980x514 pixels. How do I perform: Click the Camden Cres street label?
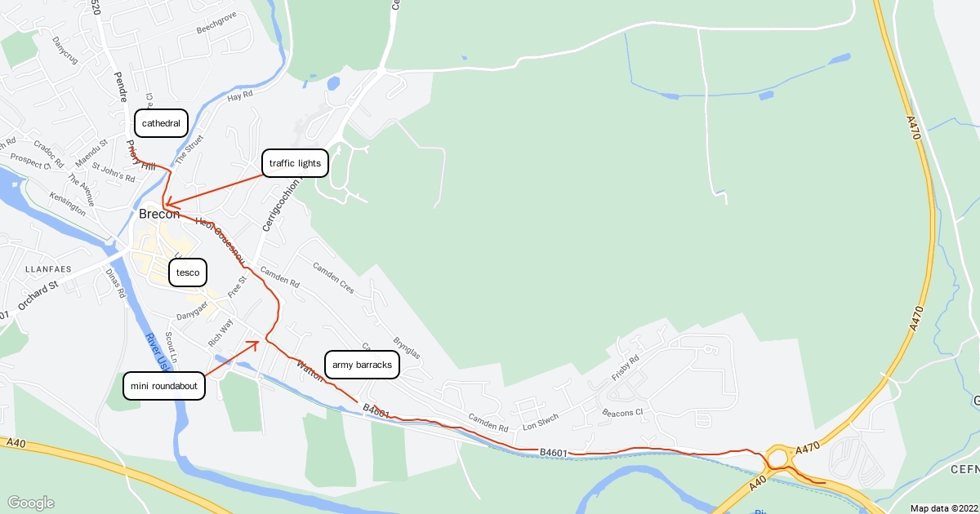[333, 277]
